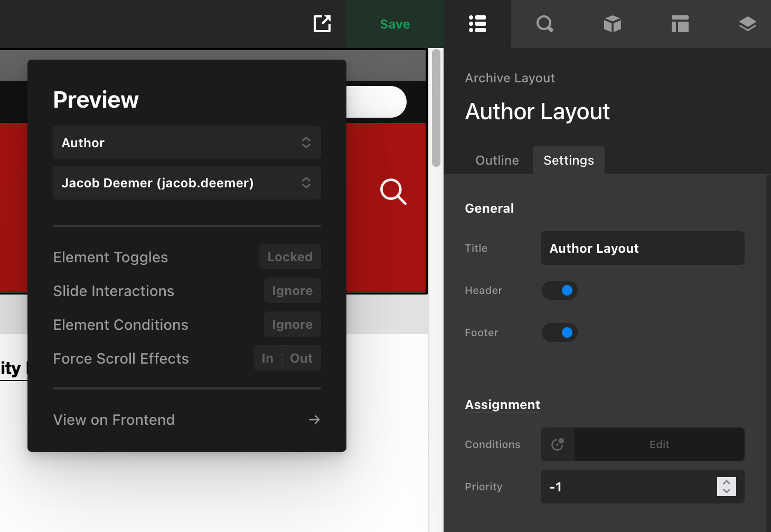771x532 pixels.
Task: Switch to the Outline tab
Action: [x=497, y=160]
